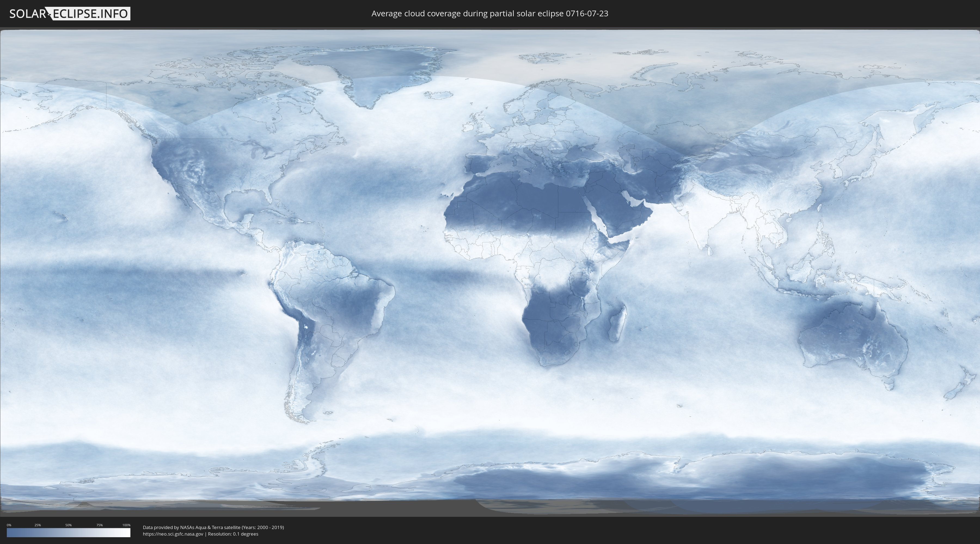Click the 0% legend label

pos(9,525)
